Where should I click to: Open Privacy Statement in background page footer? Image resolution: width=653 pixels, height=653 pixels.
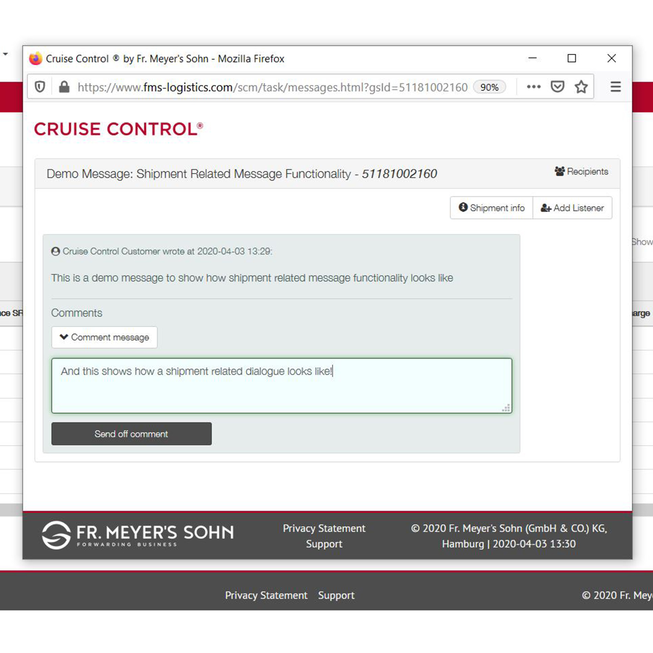[266, 595]
